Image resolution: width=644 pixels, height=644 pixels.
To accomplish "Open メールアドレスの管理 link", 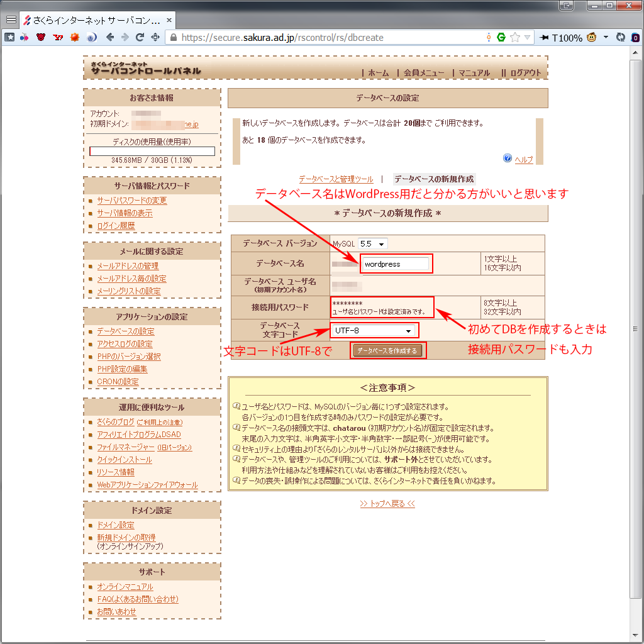I will (128, 266).
